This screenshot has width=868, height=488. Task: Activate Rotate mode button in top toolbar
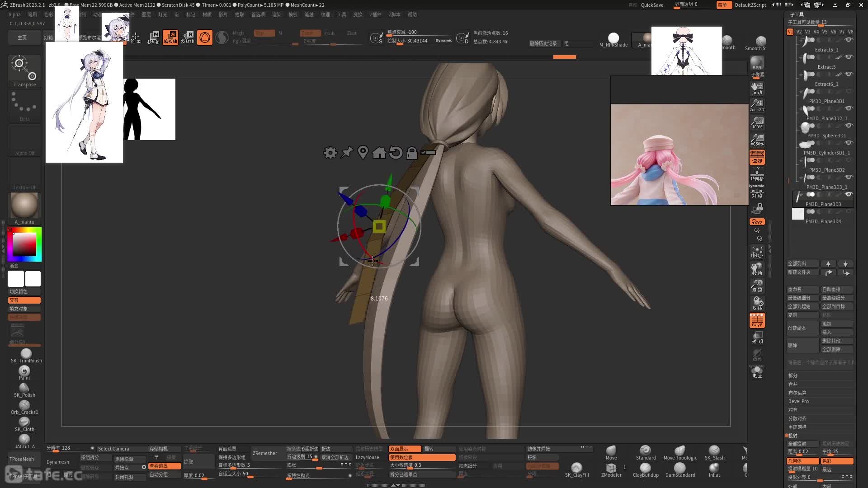coord(188,37)
